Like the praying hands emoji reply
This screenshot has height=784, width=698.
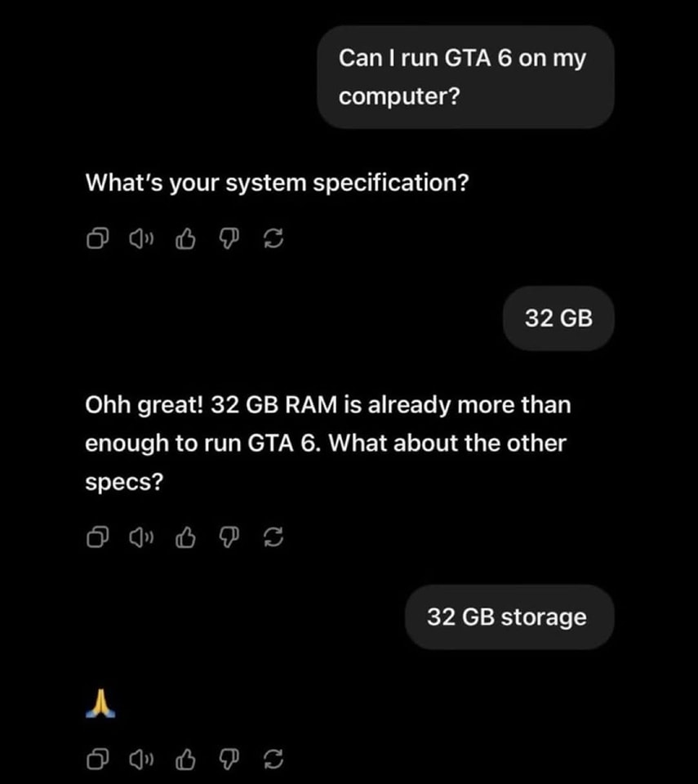(186, 759)
